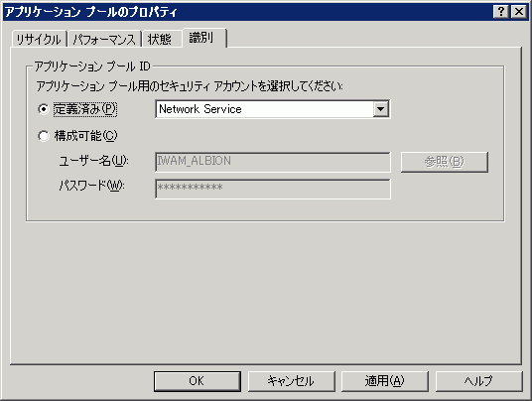
Task: Click the アプリケーション プール ID group label
Action: [x=92, y=67]
